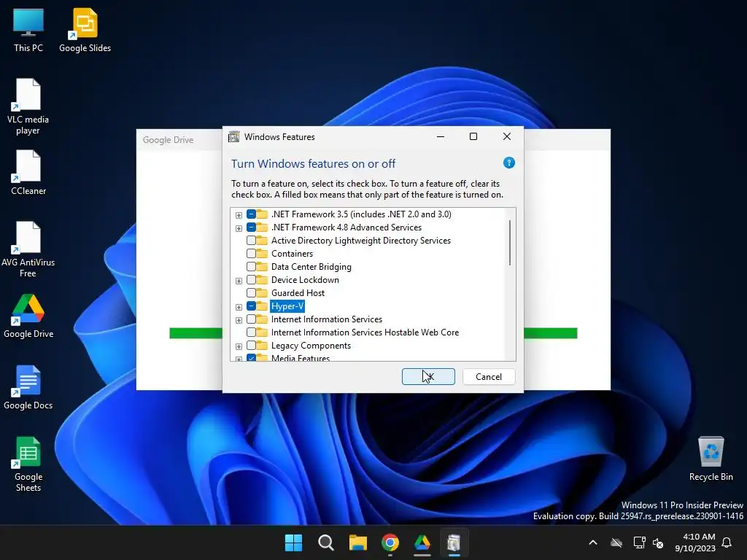Check IIS Hostable Web Core checkbox
This screenshot has width=747, height=560.
251,332
